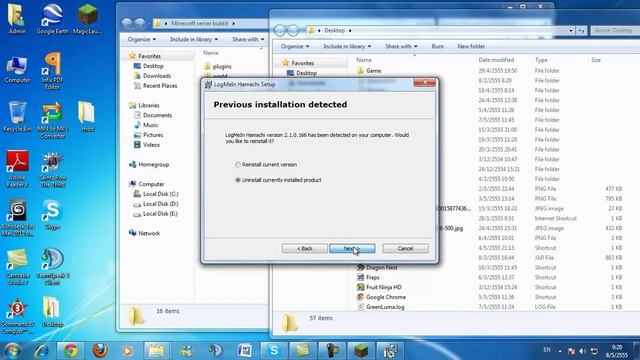Sort by Date modified column header
Screen dimensions: 640x360
click(x=496, y=60)
